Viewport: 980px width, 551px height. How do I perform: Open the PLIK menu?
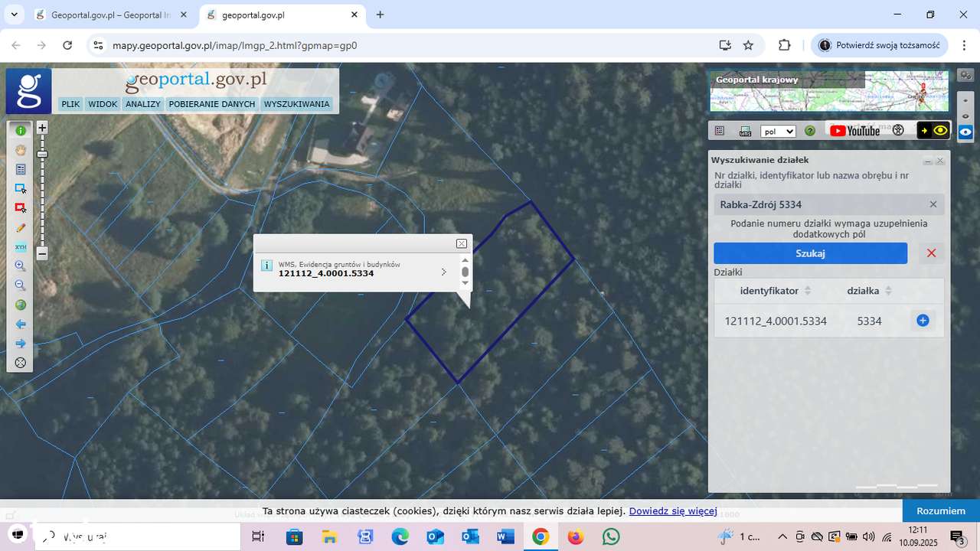click(70, 104)
